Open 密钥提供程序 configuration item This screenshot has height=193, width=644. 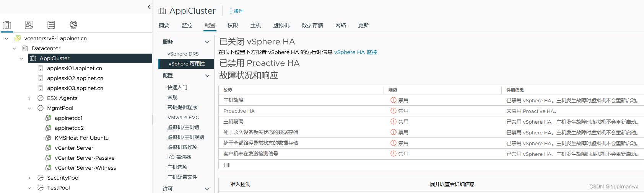[x=182, y=107]
